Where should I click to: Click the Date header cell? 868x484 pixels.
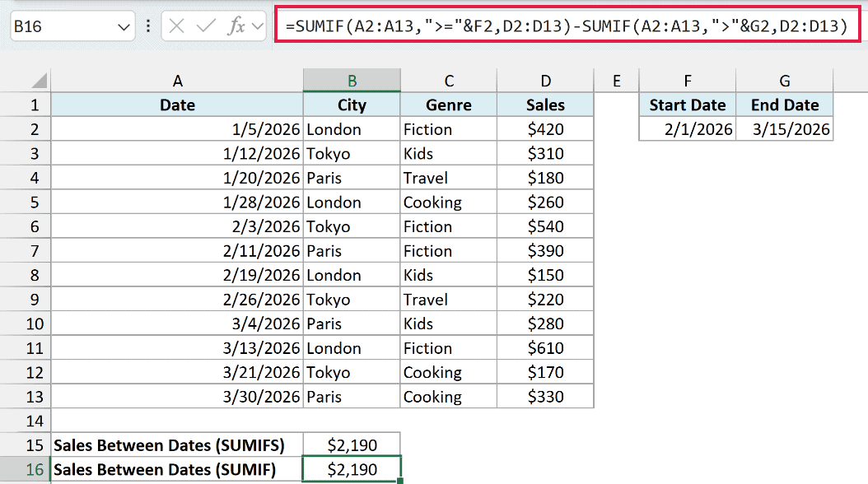click(x=177, y=105)
